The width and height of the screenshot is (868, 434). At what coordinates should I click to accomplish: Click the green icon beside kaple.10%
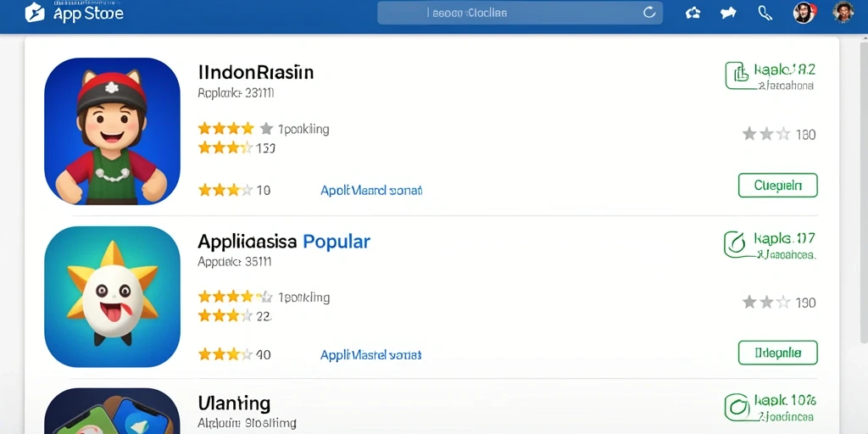pyautogui.click(x=737, y=408)
